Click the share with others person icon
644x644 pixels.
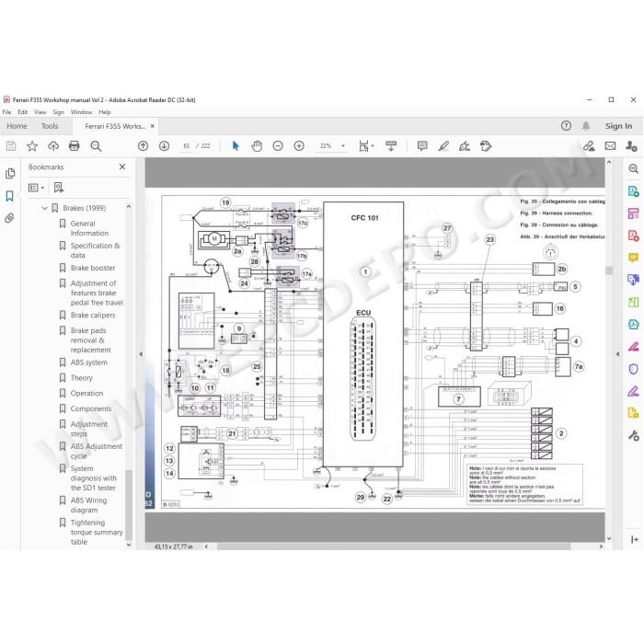[631, 146]
